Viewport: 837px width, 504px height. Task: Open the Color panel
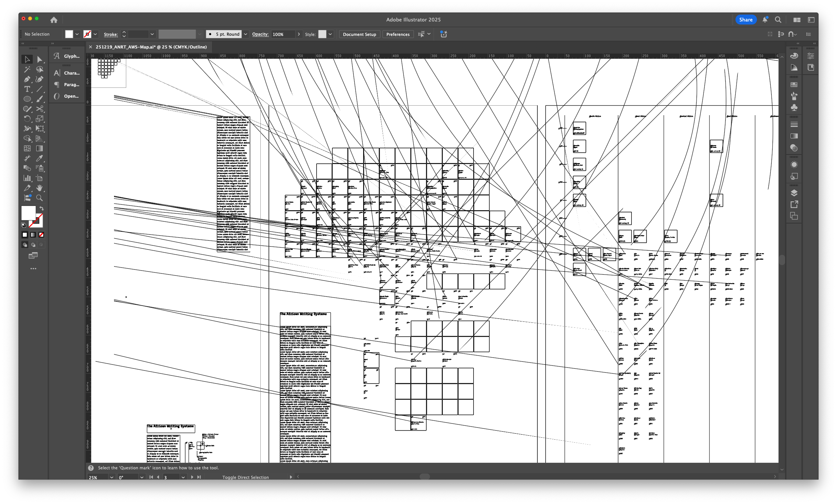(x=794, y=56)
